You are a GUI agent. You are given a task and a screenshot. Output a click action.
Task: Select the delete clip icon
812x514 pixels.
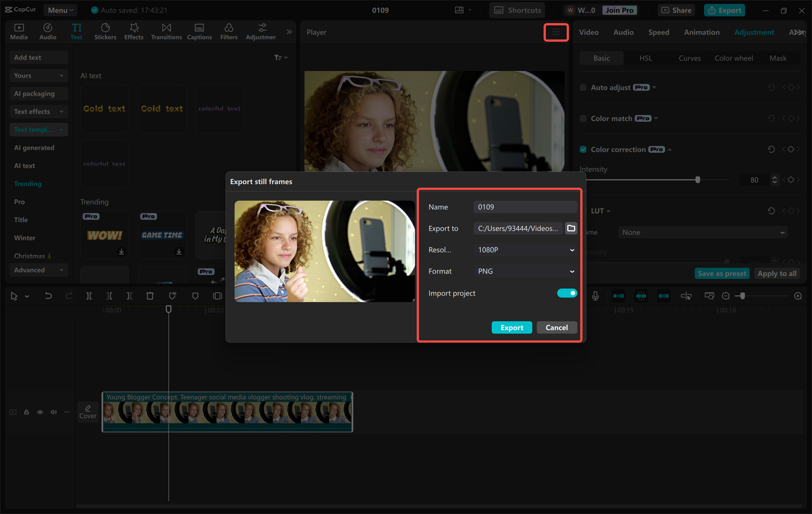pos(149,295)
